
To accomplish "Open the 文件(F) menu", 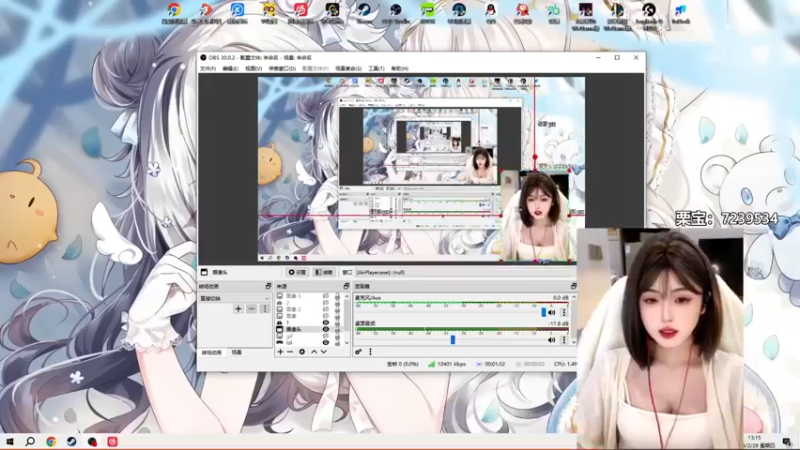I will pos(208,68).
